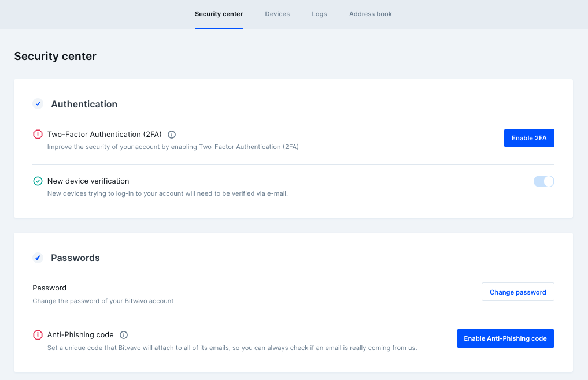Click the Authentication section shield check icon
The image size is (588, 380).
pyautogui.click(x=38, y=104)
